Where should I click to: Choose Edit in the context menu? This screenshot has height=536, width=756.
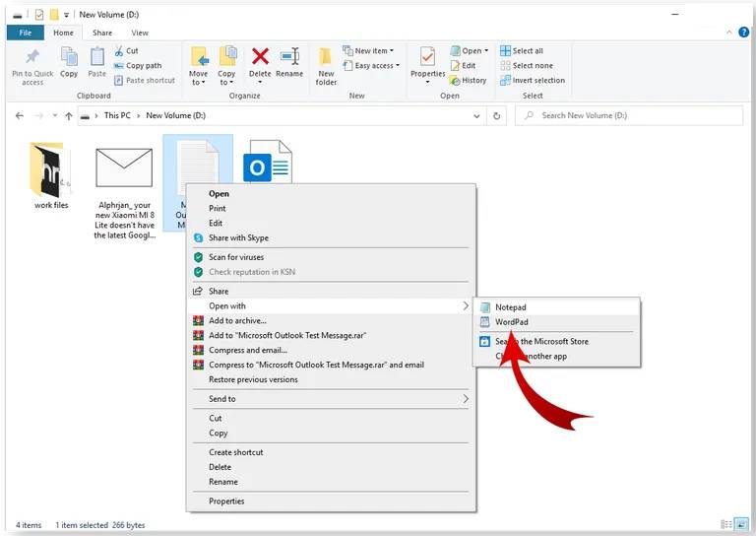[331, 223]
